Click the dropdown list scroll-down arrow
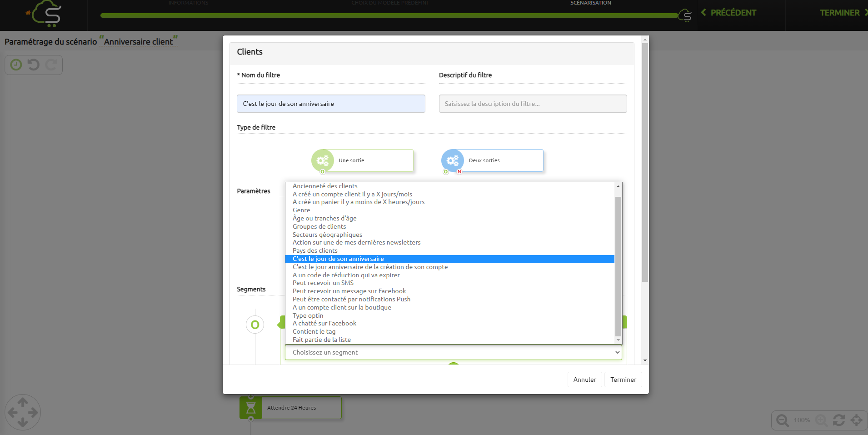868x435 pixels. [x=618, y=340]
